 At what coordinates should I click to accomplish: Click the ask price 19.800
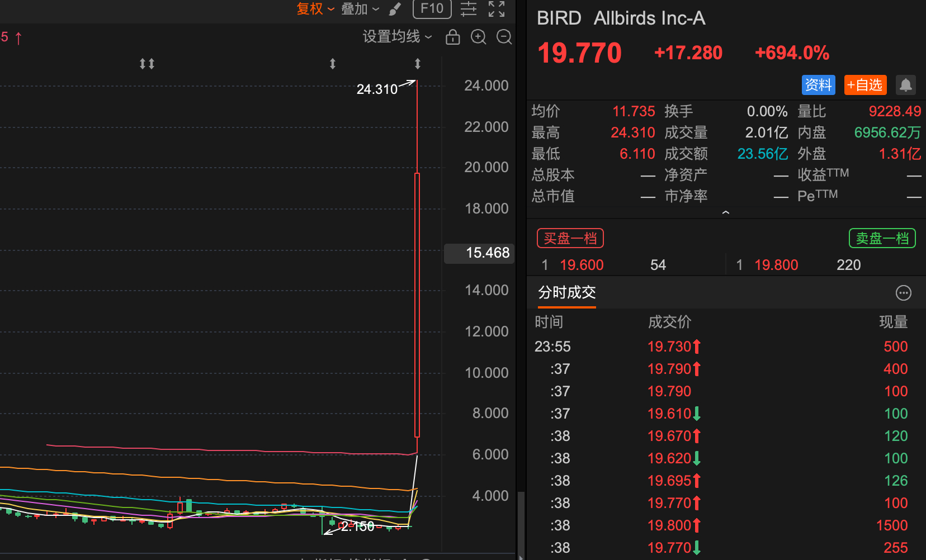(x=776, y=265)
